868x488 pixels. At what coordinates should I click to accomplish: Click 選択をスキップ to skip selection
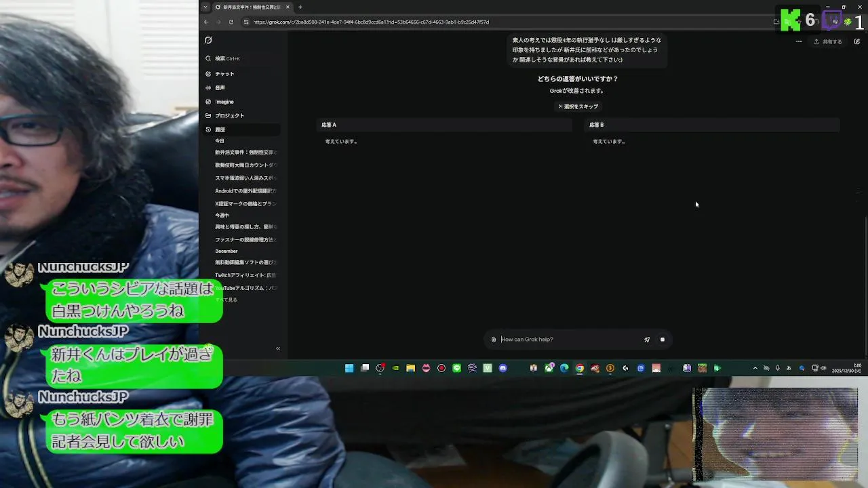[x=578, y=106]
